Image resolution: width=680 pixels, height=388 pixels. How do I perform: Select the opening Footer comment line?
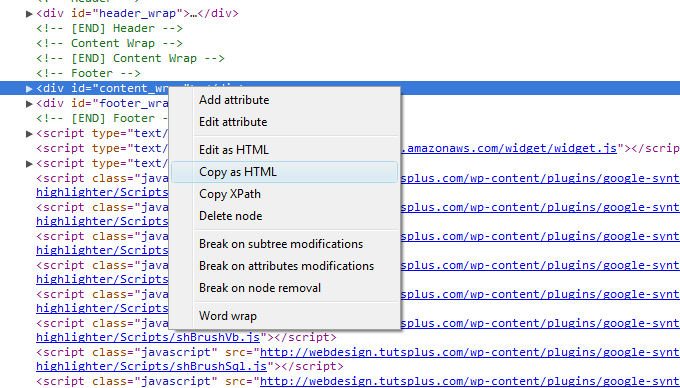[88, 73]
